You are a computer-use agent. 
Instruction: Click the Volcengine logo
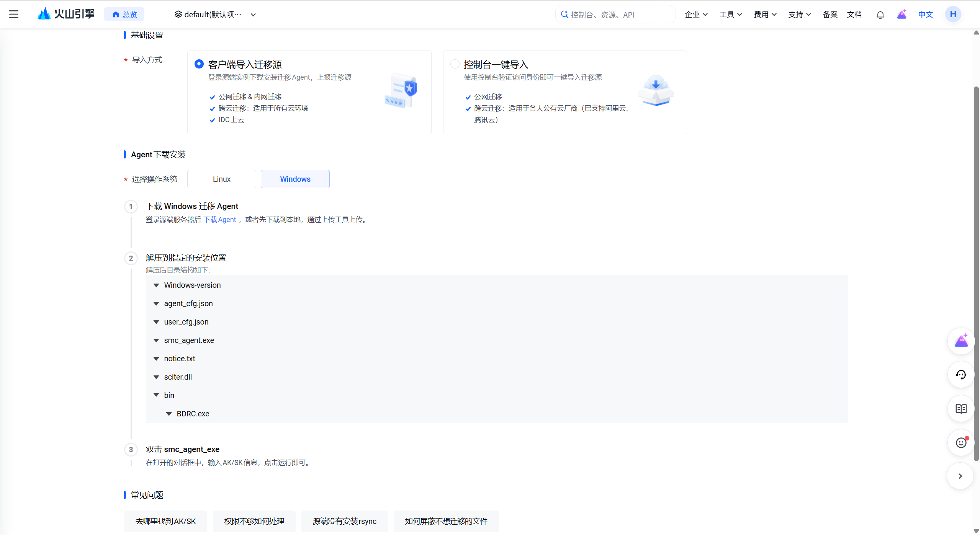66,14
